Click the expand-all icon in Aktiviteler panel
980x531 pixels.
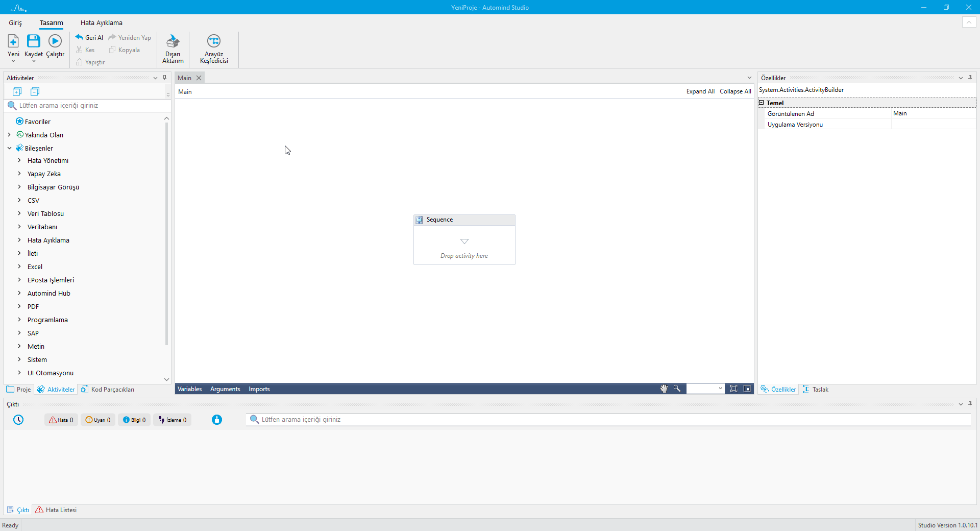[x=17, y=91]
